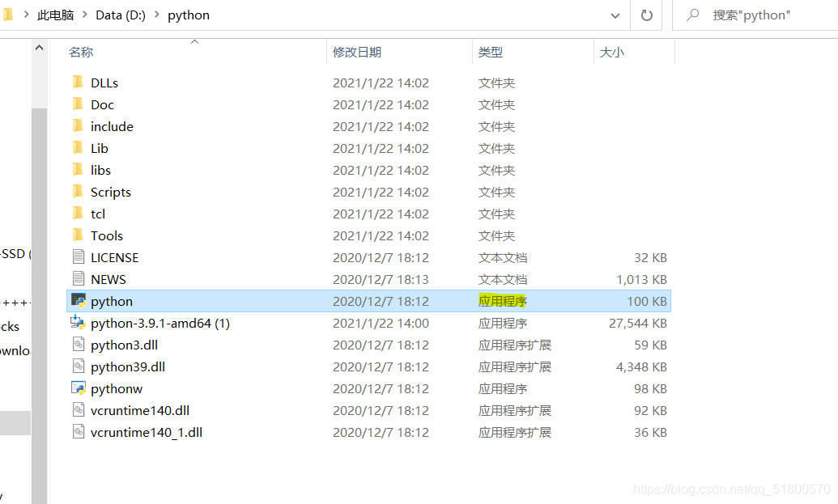
Task: Click the search magnifier icon
Action: 692,15
